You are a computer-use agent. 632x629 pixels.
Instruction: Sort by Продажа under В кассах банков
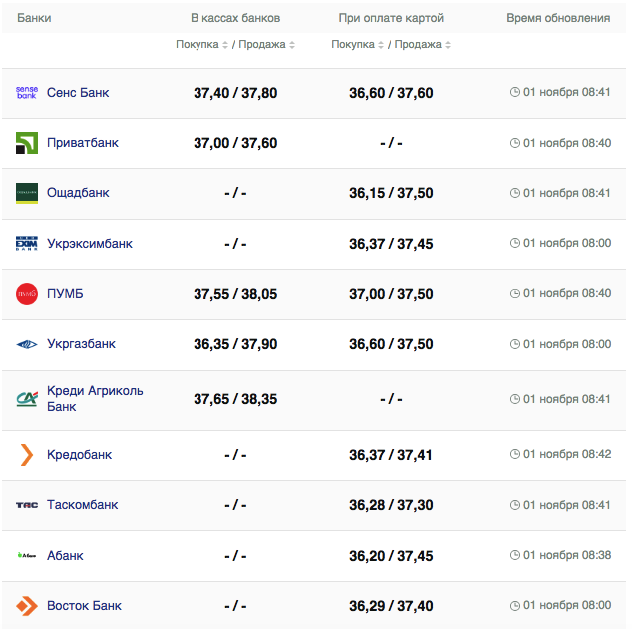(264, 45)
